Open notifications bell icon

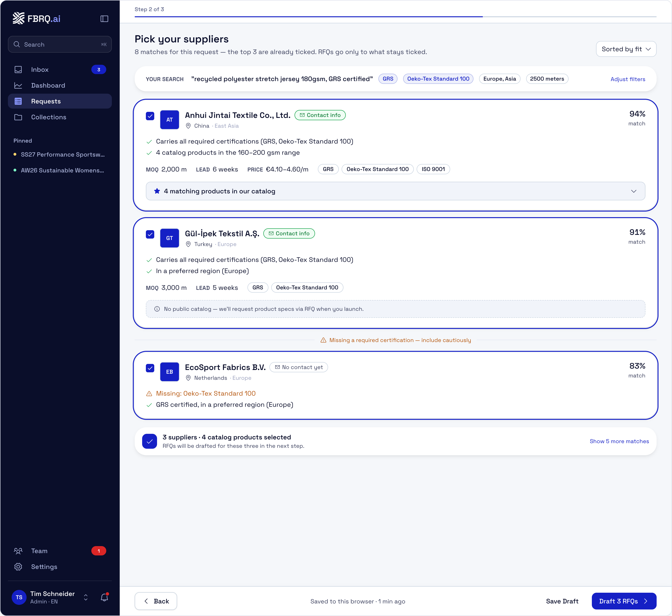click(x=104, y=597)
